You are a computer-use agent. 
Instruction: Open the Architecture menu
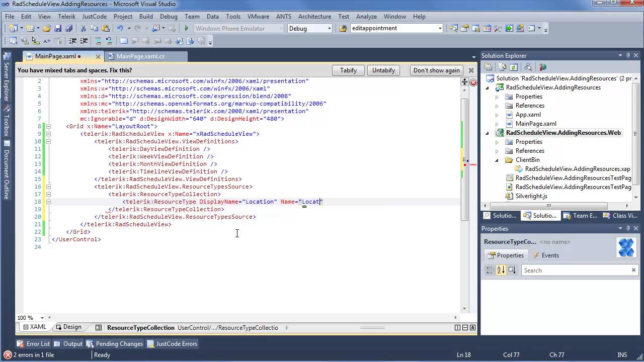click(314, 17)
